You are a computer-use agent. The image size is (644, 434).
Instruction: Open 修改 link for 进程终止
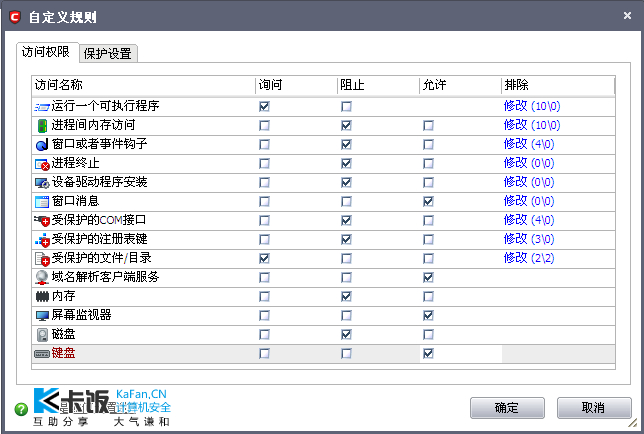coord(529,163)
